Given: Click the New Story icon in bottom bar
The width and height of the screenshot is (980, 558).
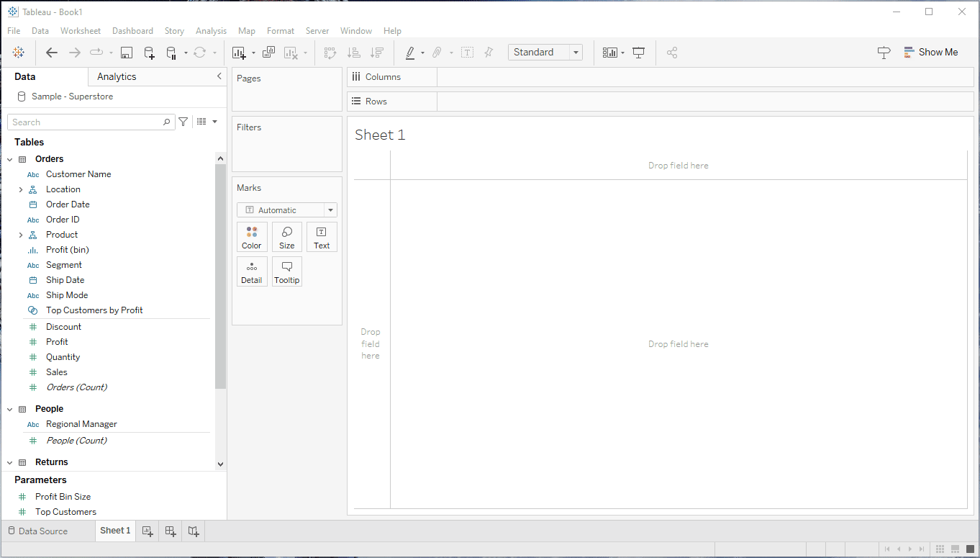Looking at the screenshot, I should (194, 531).
